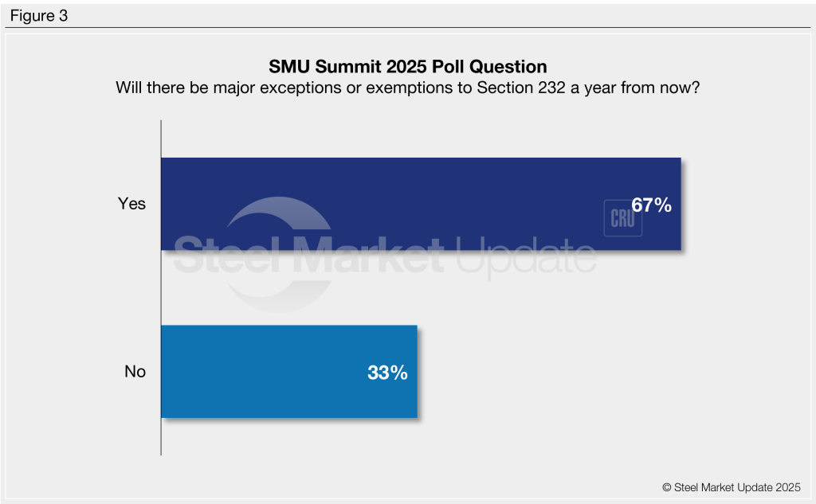Click the Section 232 subtitle question text

407,87
